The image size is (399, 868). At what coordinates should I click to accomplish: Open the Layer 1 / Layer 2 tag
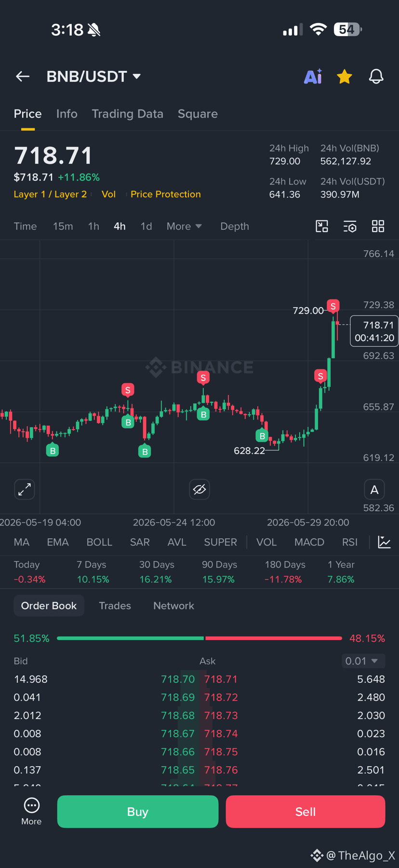point(50,194)
